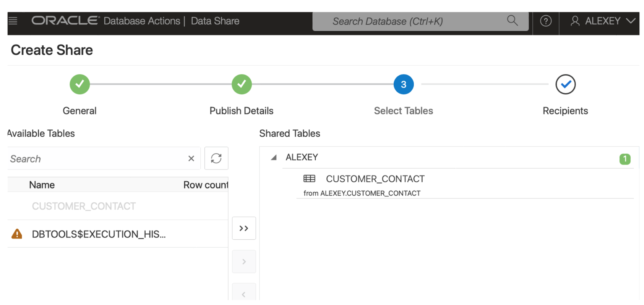Screen dimensions: 644x305
Task: Move all tables right with double-arrow button
Action: coord(243,228)
